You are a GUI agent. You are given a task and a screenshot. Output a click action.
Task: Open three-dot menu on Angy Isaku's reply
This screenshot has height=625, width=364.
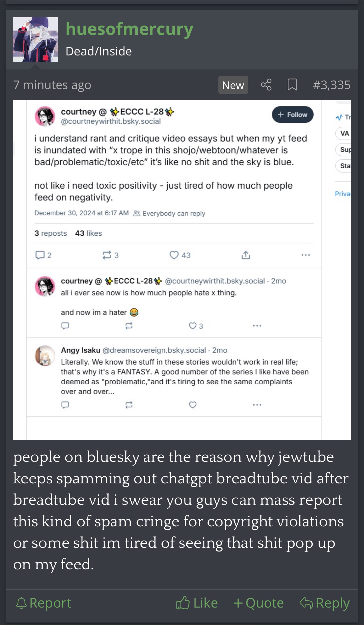coord(257,405)
